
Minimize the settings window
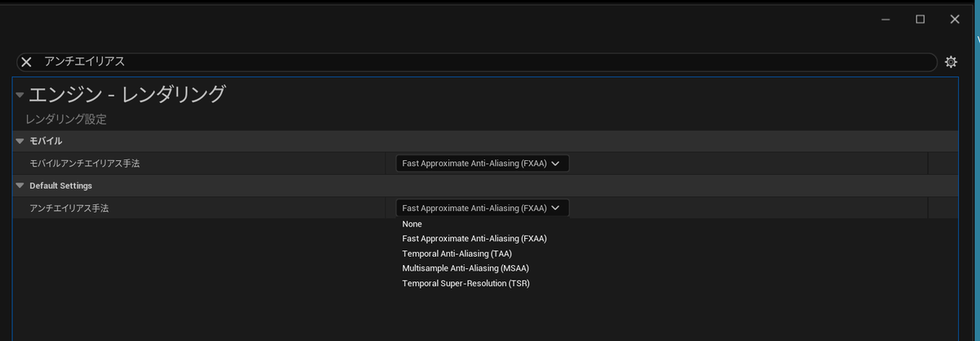point(884,19)
